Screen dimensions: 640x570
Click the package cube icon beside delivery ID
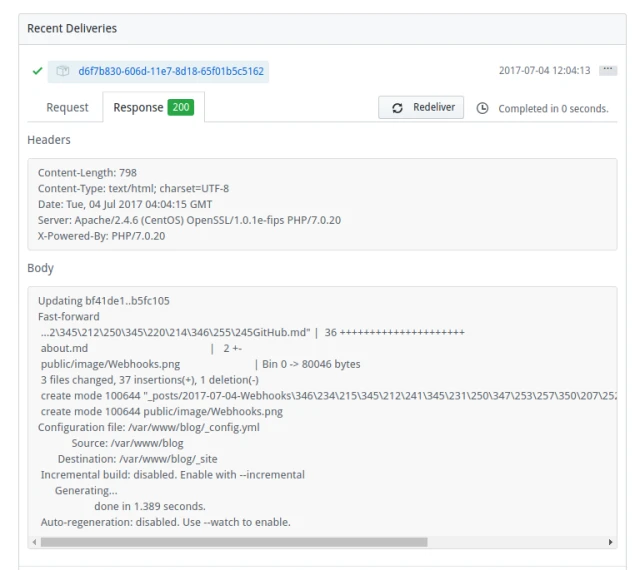[62, 71]
